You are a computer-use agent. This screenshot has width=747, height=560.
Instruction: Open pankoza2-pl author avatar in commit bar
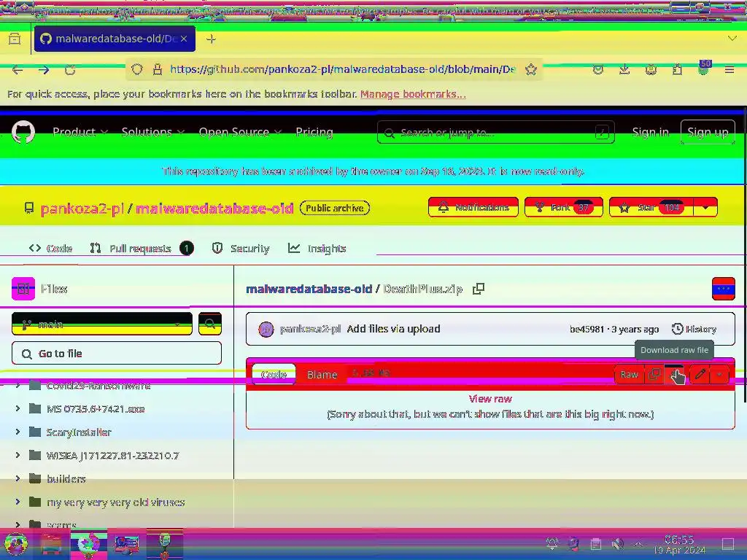[x=266, y=329]
